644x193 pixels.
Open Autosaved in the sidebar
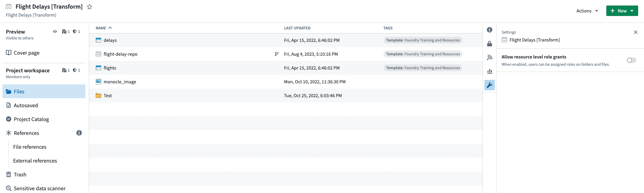point(44,105)
